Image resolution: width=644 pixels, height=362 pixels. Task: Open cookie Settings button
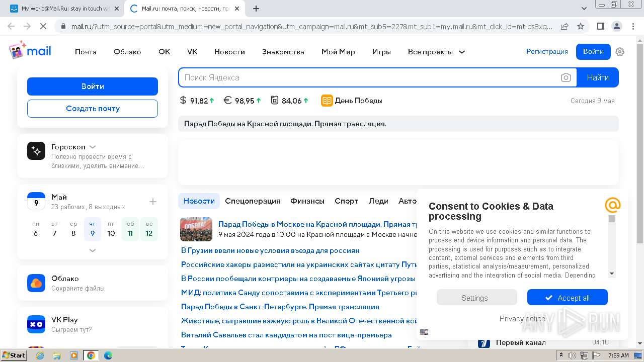pos(476,298)
